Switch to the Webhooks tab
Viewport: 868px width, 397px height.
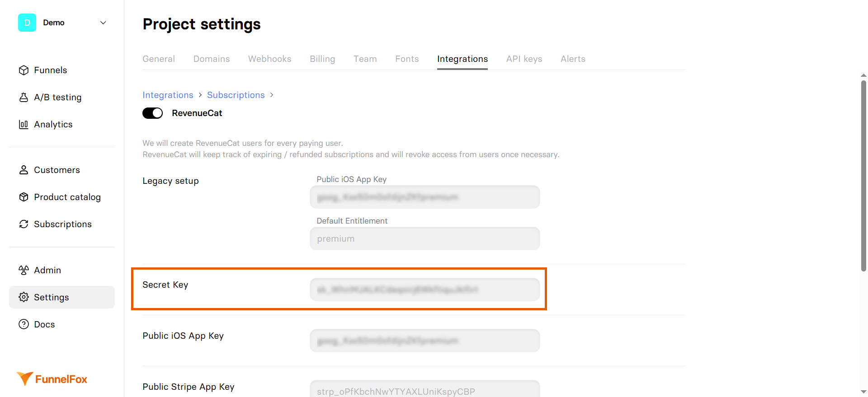point(270,59)
